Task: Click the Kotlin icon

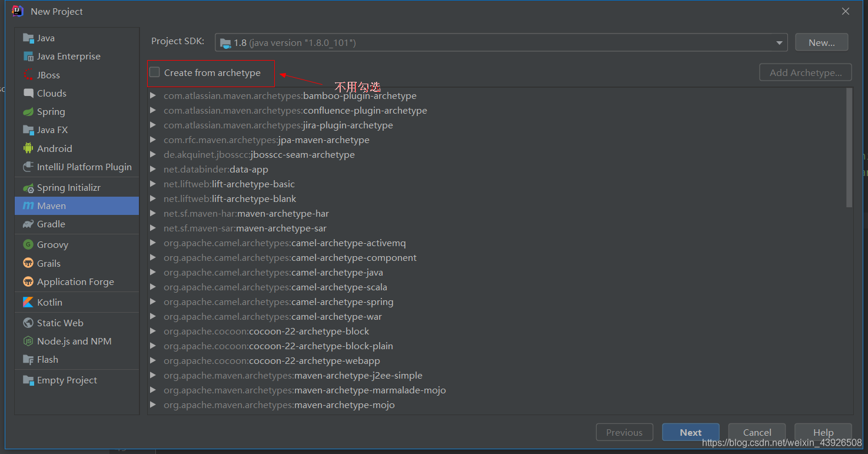Action: coord(28,302)
